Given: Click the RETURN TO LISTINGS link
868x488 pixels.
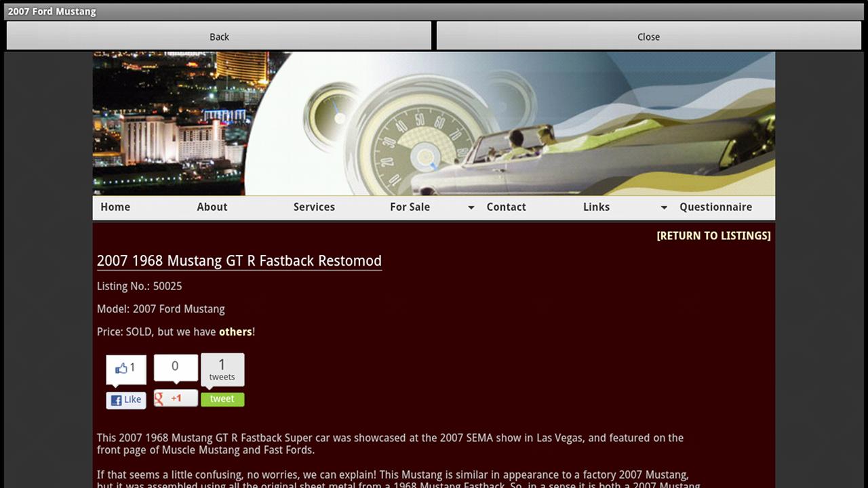Looking at the screenshot, I should tap(713, 236).
